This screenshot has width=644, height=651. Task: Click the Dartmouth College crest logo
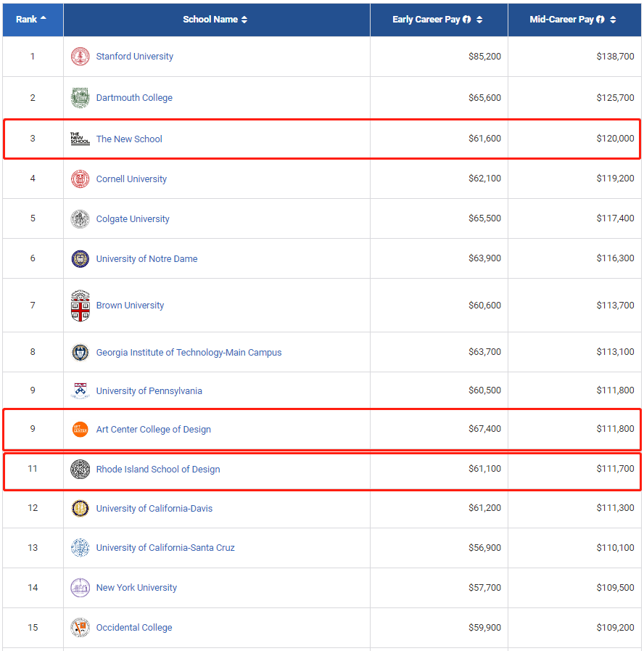80,98
